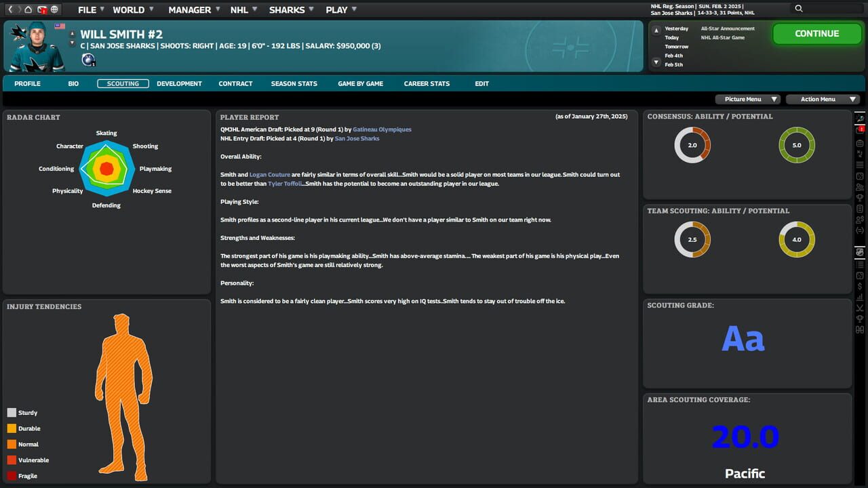Click the puck rating icon under the player portrait

tap(87, 60)
